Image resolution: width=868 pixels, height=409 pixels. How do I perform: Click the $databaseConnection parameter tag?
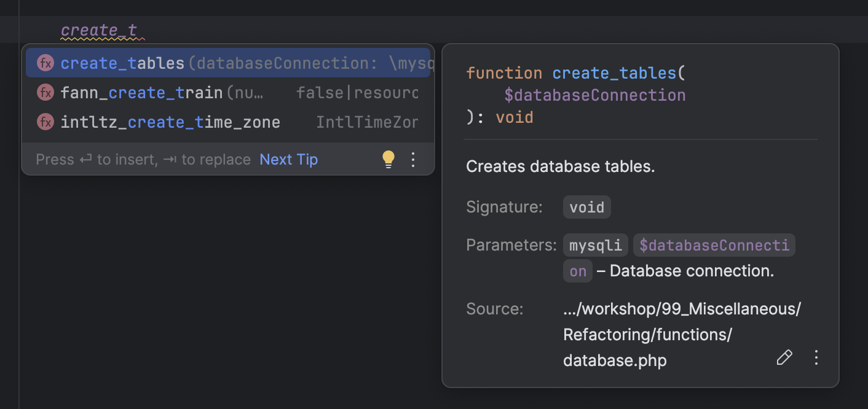tap(714, 244)
